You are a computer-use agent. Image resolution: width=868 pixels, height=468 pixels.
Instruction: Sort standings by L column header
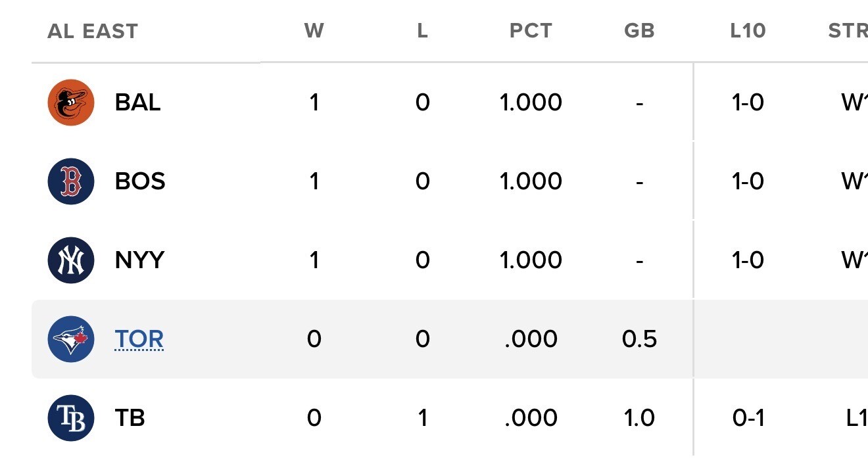coord(422,31)
